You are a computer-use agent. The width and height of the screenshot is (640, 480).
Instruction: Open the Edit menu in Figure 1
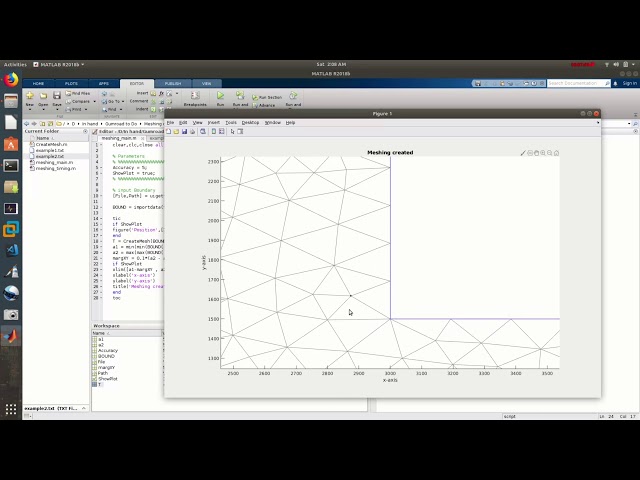coord(183,122)
